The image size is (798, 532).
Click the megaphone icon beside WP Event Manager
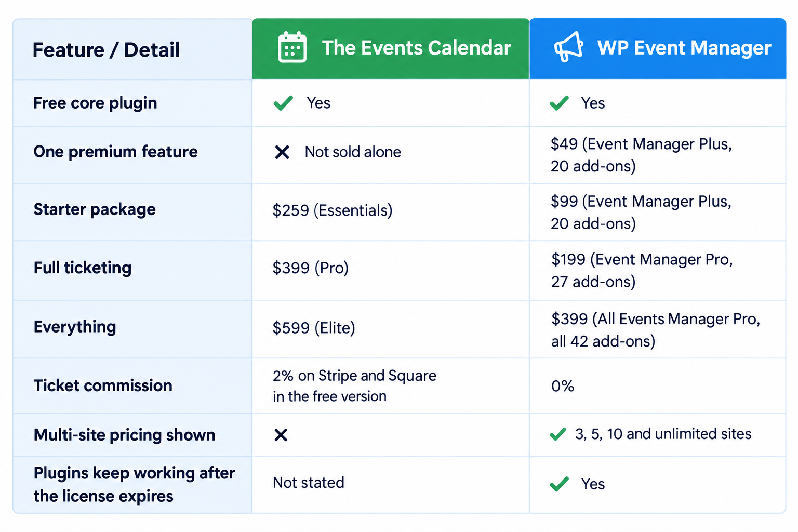point(568,47)
